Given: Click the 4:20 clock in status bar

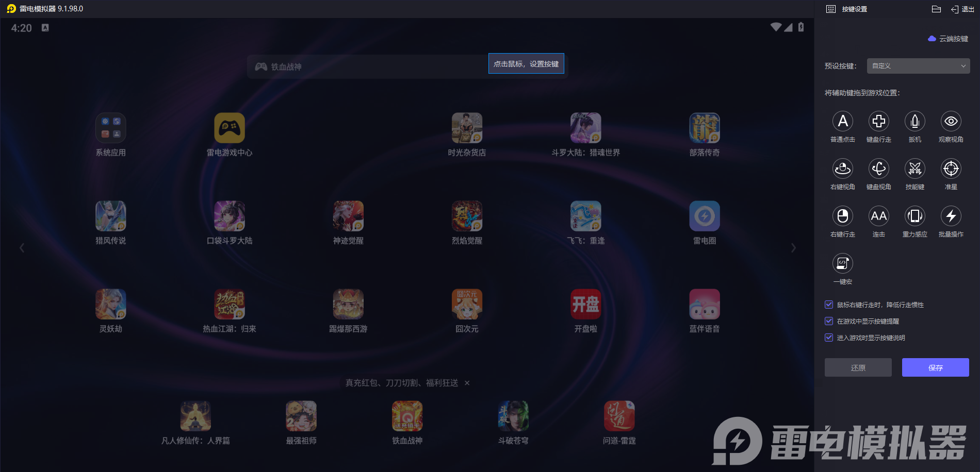Looking at the screenshot, I should click(x=22, y=28).
